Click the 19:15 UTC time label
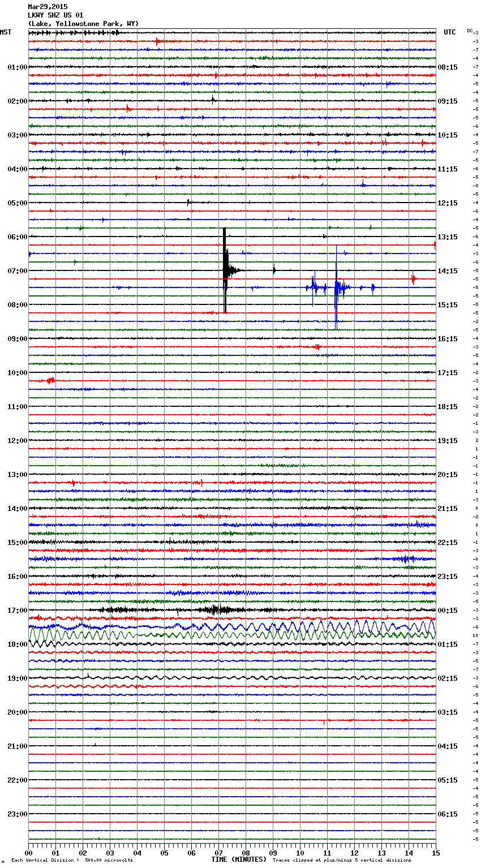The image size is (481, 868). 448,441
